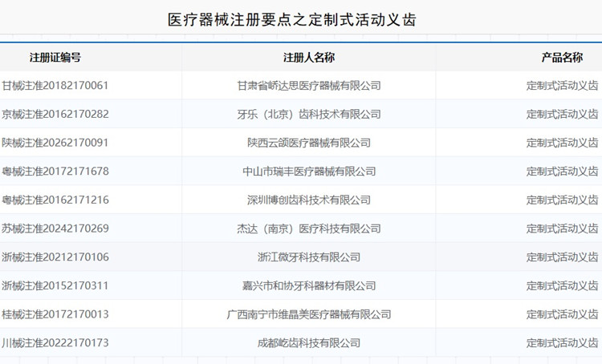Click registrant 中山市瑞丰医疗器械有限公司
602x364 pixels.
309,171
